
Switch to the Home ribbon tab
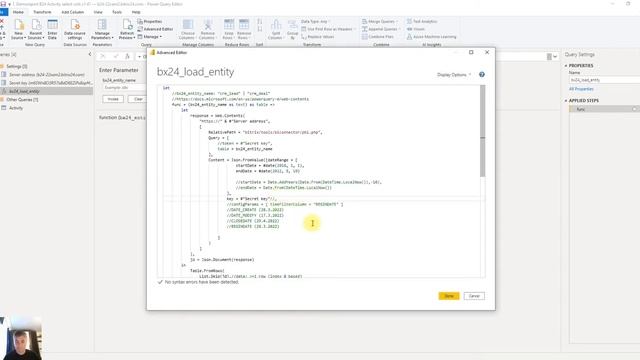coord(18,12)
